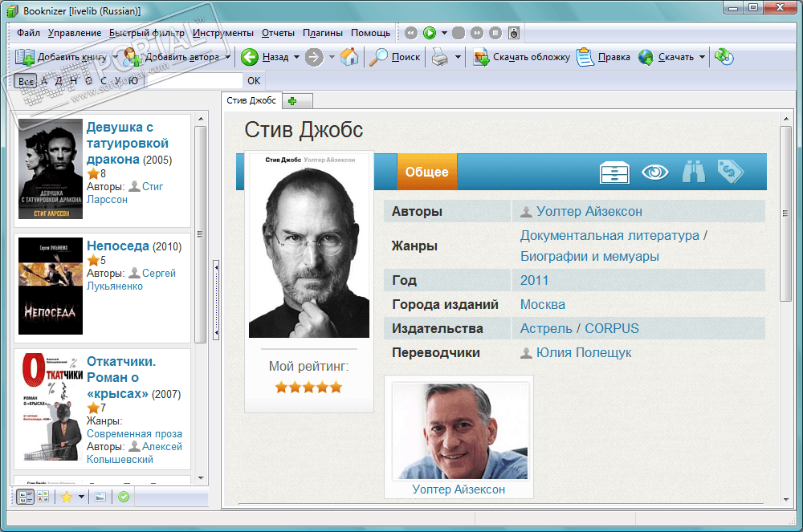Click the rewind button in media toolbar
This screenshot has width=803, height=532.
pyautogui.click(x=411, y=33)
